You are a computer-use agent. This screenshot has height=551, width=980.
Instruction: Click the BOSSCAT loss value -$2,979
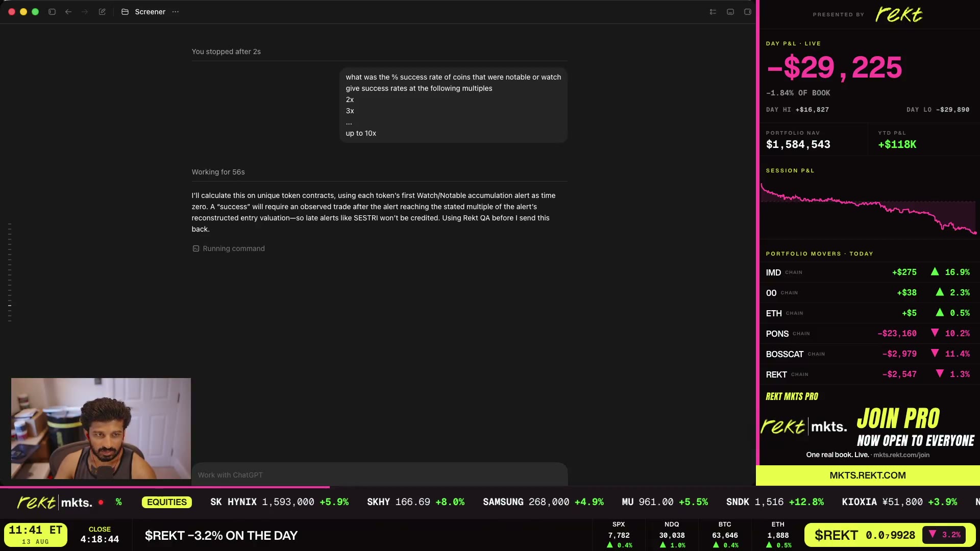(x=899, y=354)
